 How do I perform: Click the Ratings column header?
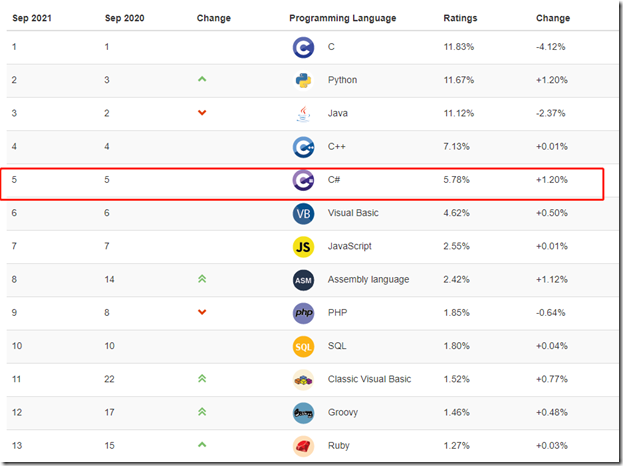[460, 18]
